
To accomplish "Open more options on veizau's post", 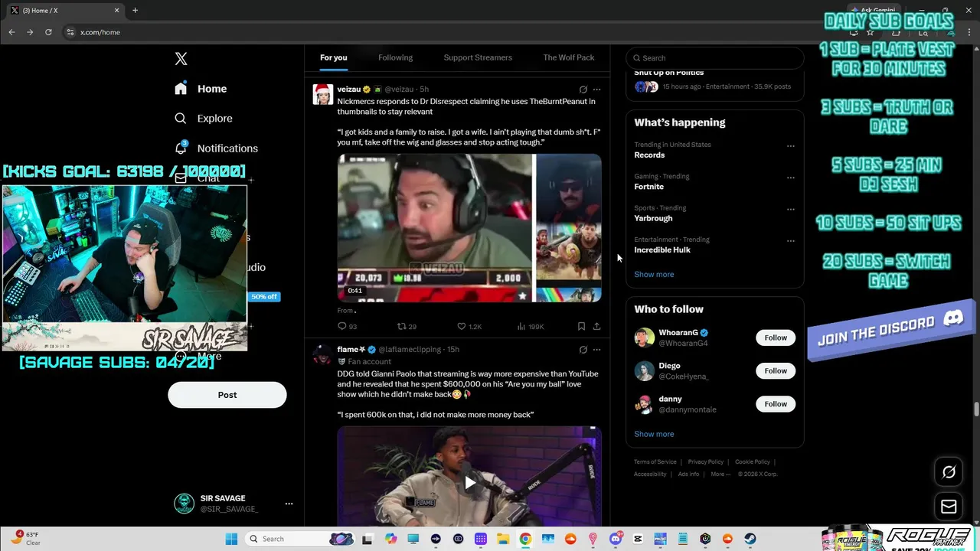I will 597,90.
